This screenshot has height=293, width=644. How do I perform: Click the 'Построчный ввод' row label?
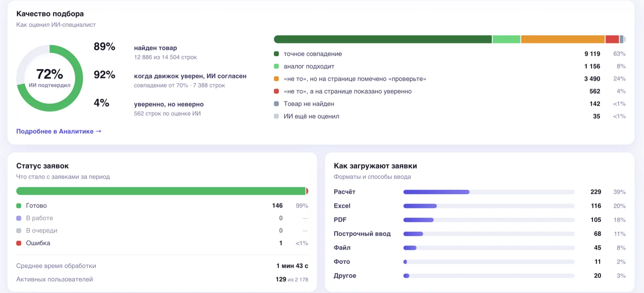tap(362, 234)
